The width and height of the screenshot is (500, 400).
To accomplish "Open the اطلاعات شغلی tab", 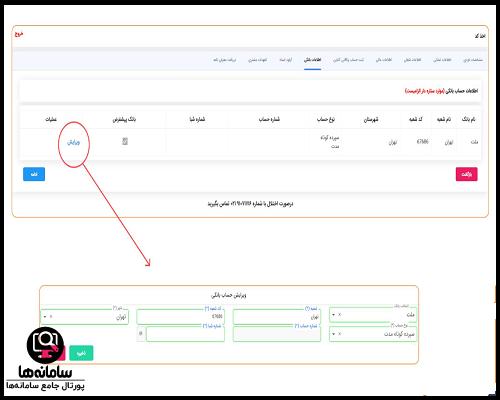I will pyautogui.click(x=413, y=60).
